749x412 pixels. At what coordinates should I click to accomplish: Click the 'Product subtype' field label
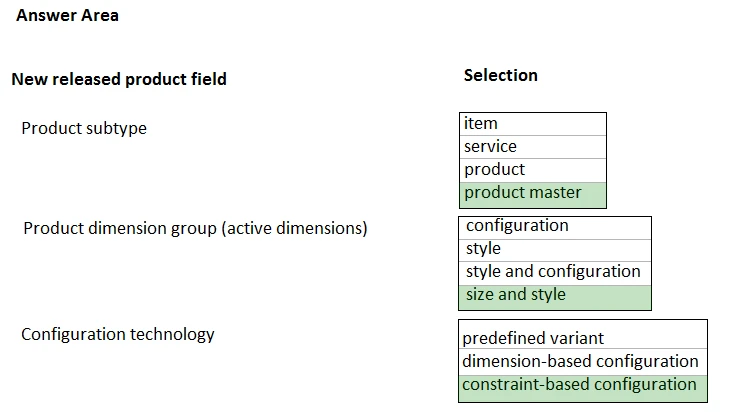coord(84,129)
